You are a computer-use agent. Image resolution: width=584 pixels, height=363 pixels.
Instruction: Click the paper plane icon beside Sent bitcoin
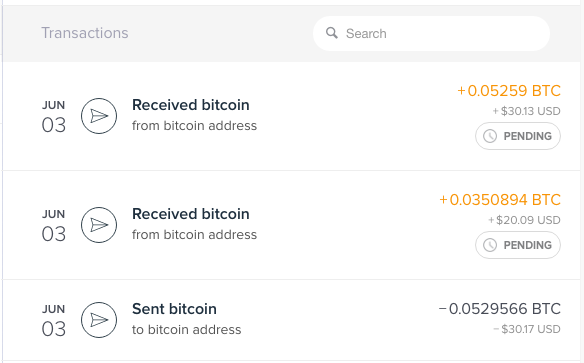[99, 320]
